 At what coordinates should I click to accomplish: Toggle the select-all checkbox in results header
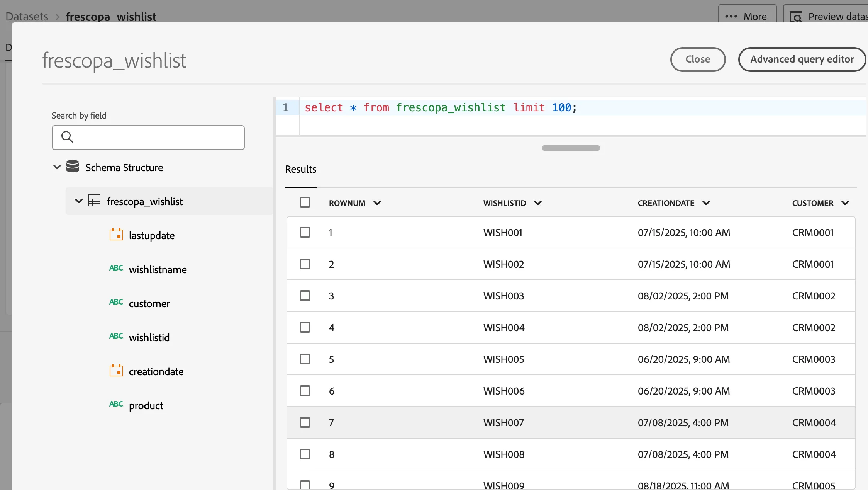305,202
